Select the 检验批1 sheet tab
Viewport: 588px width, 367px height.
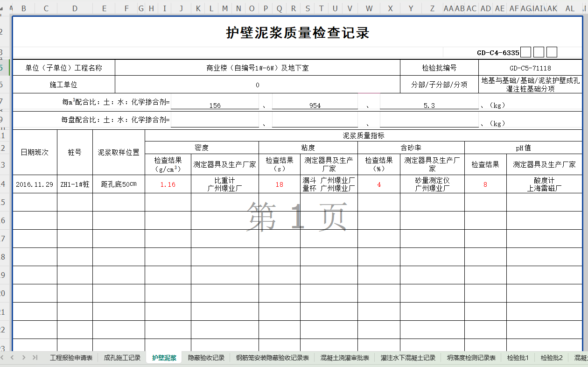pos(518,358)
